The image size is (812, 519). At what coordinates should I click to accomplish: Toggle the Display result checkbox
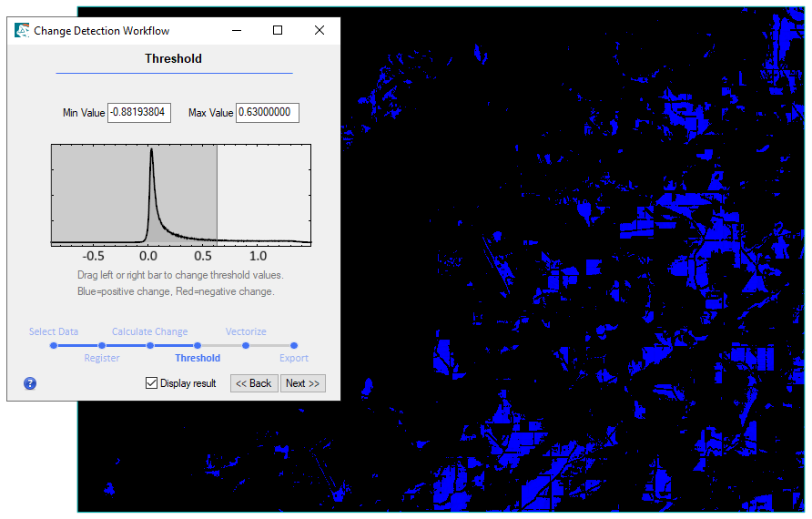pos(152,383)
